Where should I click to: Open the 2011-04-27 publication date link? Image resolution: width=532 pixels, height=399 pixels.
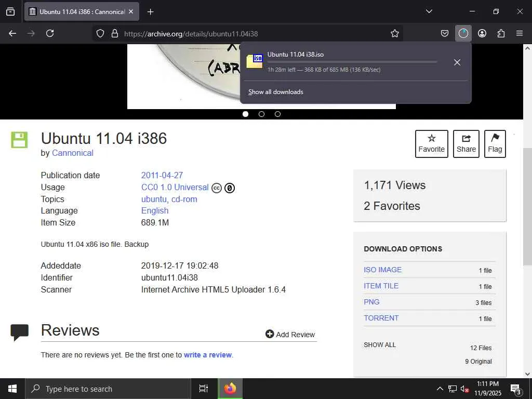coord(162,176)
